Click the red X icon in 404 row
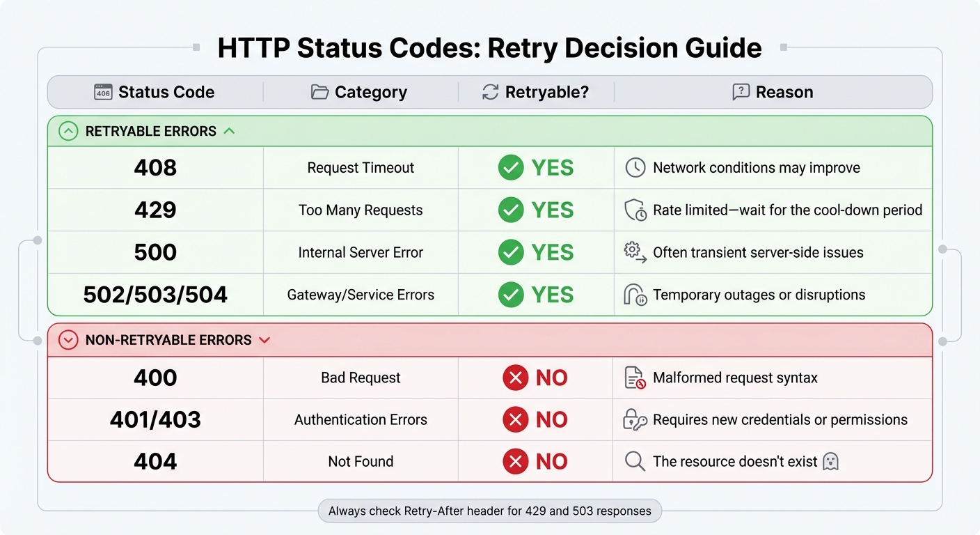This screenshot has height=535, width=980. pyautogui.click(x=516, y=461)
